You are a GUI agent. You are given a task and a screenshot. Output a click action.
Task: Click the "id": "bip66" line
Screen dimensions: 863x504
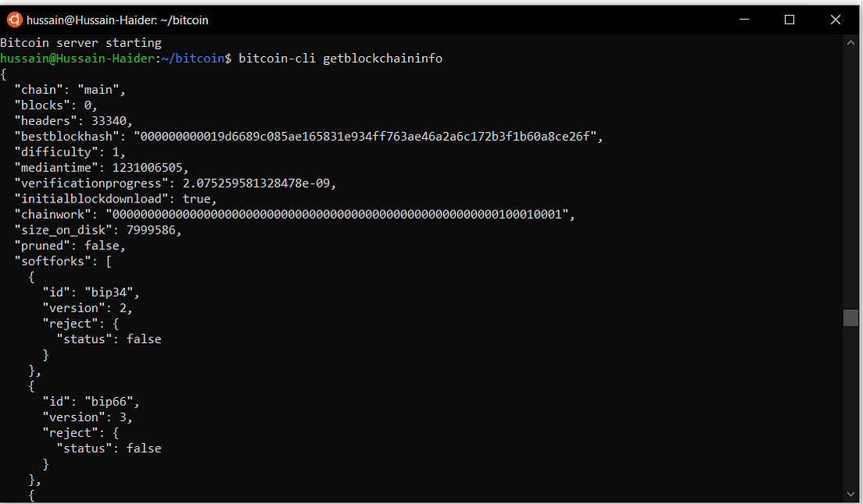tap(91, 402)
